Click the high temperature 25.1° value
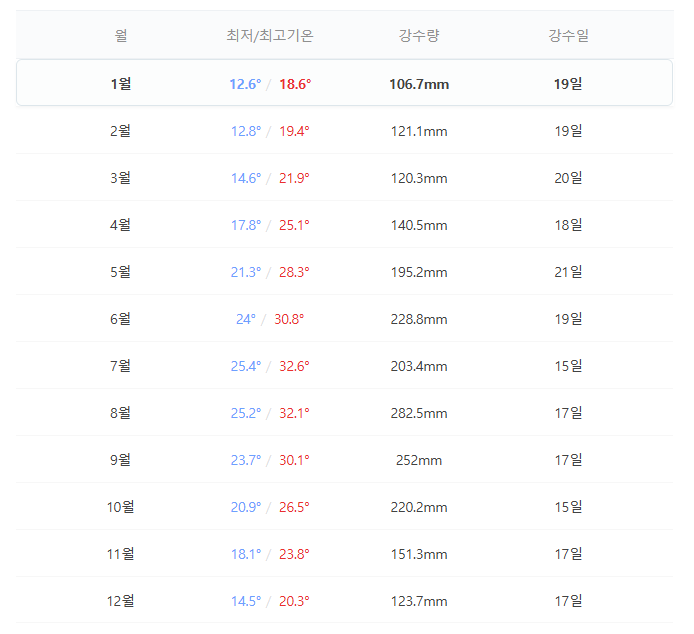The image size is (694, 634). [294, 225]
